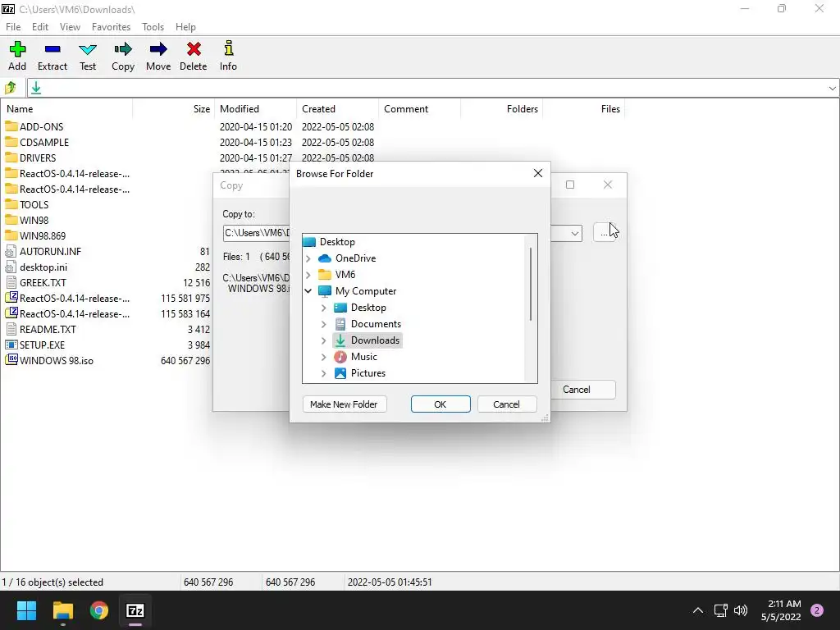Image resolution: width=840 pixels, height=630 pixels.
Task: Open the notification center badge
Action: pos(816,610)
